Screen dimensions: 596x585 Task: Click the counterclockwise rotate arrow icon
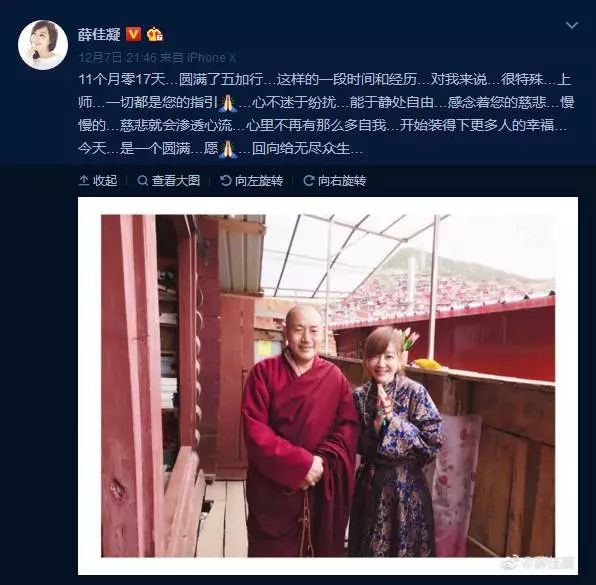(x=226, y=181)
